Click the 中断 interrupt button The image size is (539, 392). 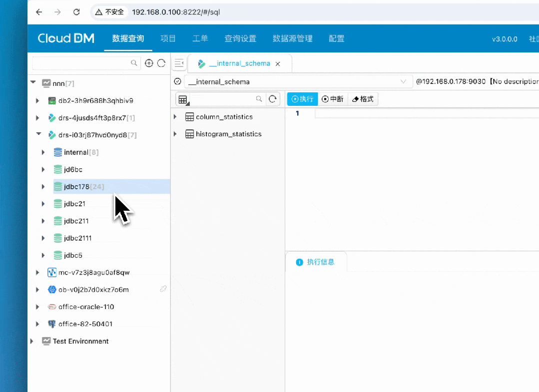coord(332,99)
